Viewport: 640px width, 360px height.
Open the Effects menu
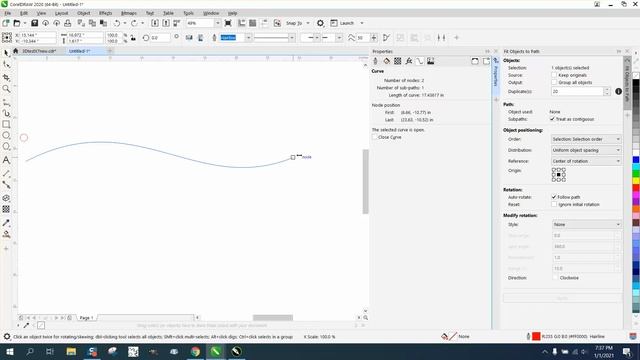[x=105, y=13]
